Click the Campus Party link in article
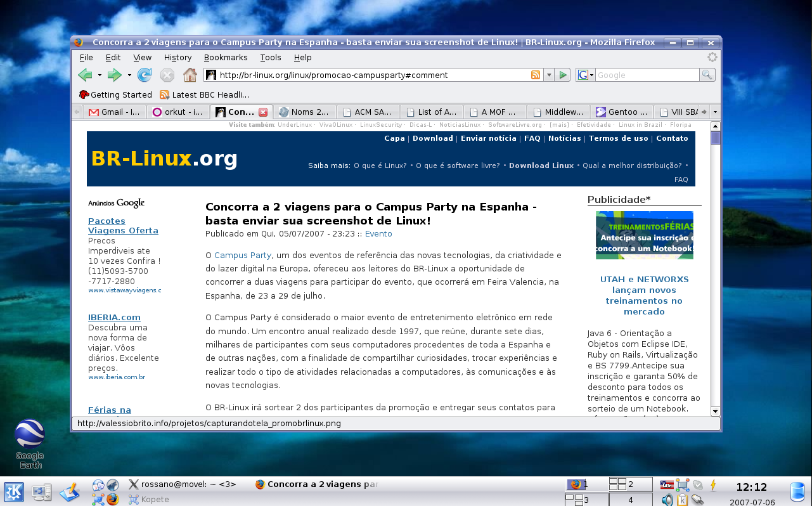Screen dimensions: 812x506 tap(243, 255)
